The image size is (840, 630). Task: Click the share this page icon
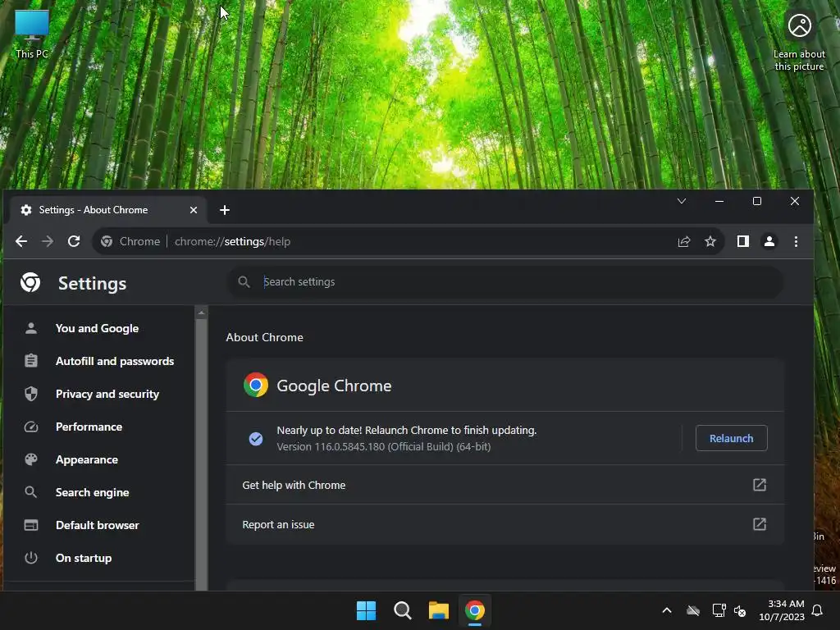pyautogui.click(x=684, y=242)
